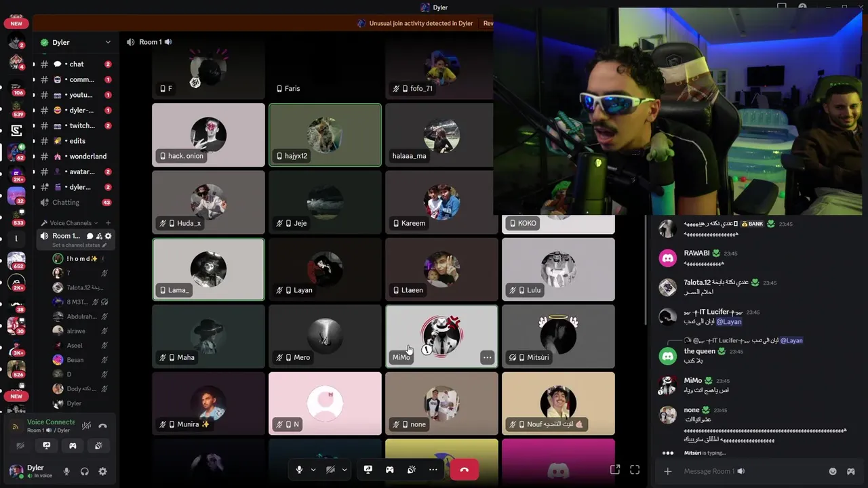Open MiMo's profile name in chat
Viewport: 868px width, 488px height.
pos(692,381)
